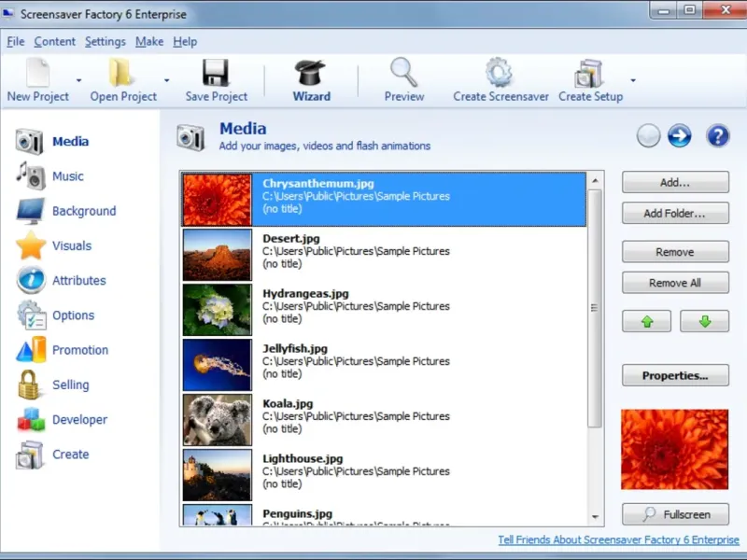Click the Wizard toolbar label

[312, 96]
